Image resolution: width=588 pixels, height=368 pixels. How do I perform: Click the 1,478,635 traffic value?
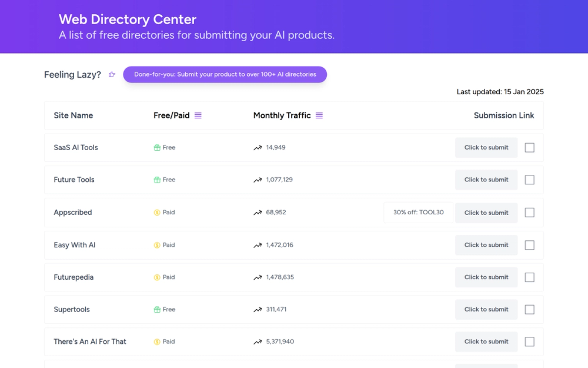(280, 277)
